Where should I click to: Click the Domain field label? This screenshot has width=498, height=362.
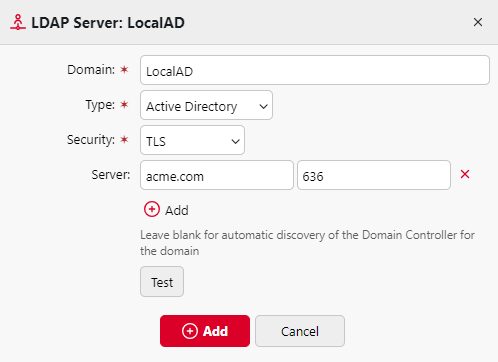coord(91,70)
